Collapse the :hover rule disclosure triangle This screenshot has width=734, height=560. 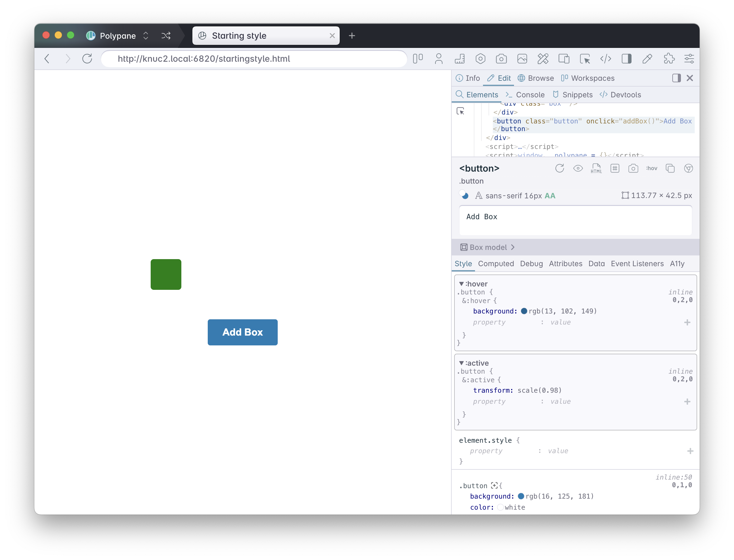[x=462, y=284]
